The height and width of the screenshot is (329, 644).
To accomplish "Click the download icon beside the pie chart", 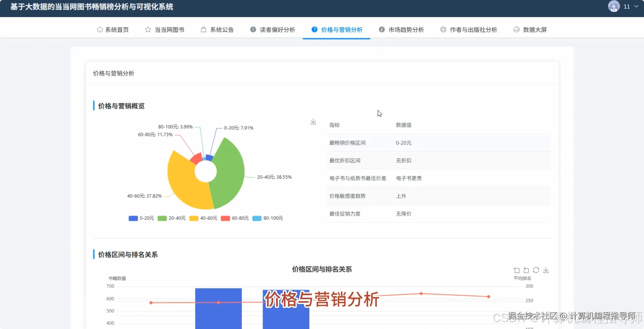I will click(x=313, y=121).
